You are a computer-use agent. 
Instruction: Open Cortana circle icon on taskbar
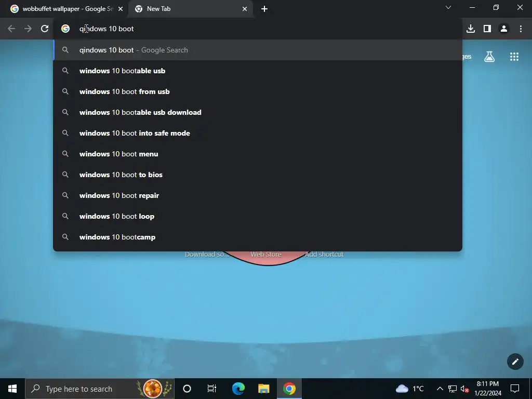(187, 389)
